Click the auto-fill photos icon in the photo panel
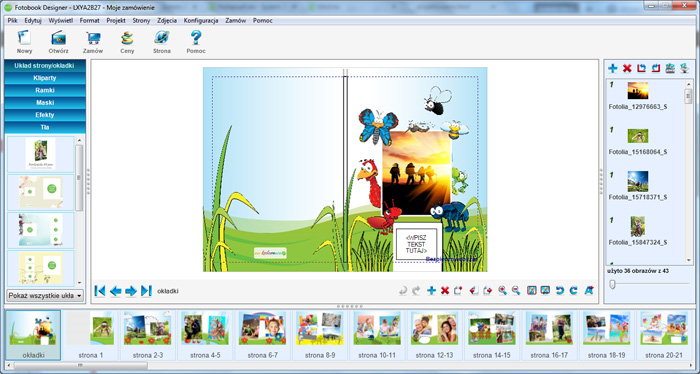700x374 pixels. [670, 68]
